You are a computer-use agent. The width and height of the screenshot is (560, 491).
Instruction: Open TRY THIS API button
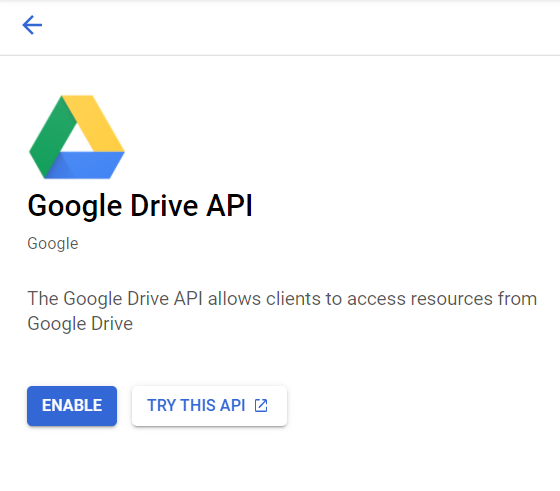[209, 406]
